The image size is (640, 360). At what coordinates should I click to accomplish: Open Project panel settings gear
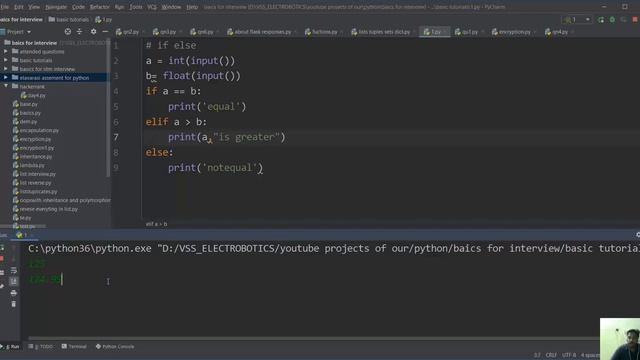(93, 31)
